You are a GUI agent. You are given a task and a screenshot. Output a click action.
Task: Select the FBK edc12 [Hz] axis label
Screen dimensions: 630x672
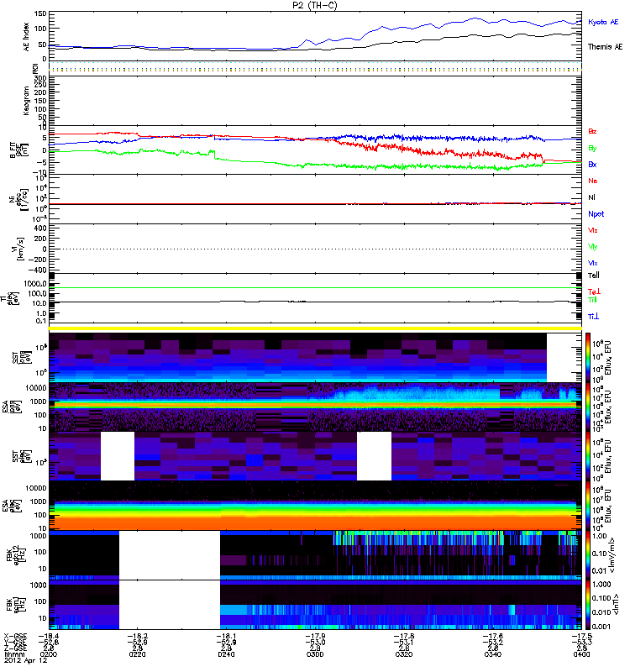coord(15,554)
